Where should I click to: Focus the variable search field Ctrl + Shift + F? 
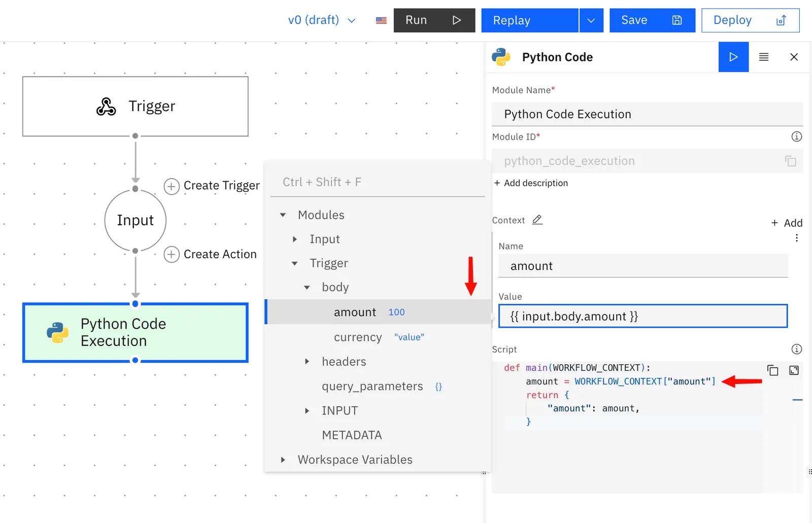378,182
